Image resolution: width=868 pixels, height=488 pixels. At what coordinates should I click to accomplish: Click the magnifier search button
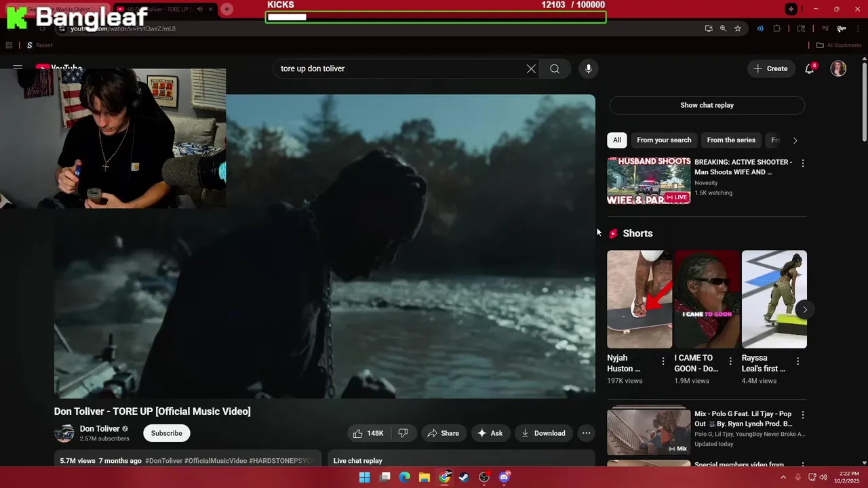(555, 68)
